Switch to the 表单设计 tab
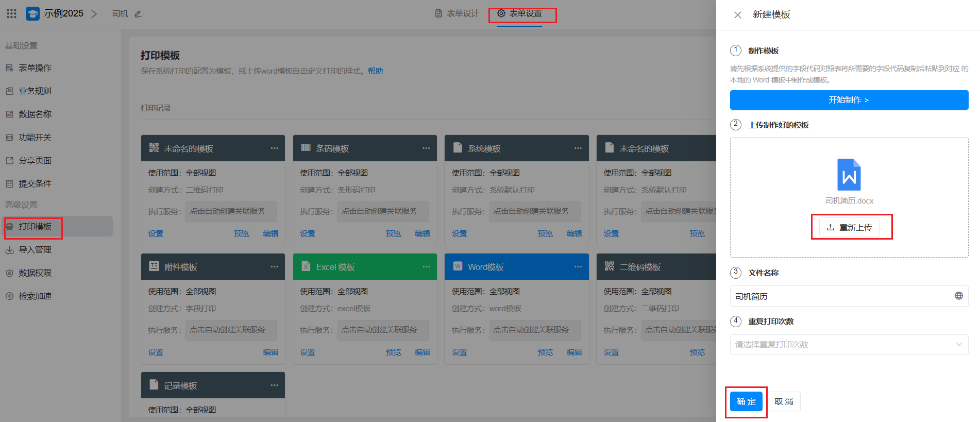Viewport: 980px width, 422px height. (457, 13)
